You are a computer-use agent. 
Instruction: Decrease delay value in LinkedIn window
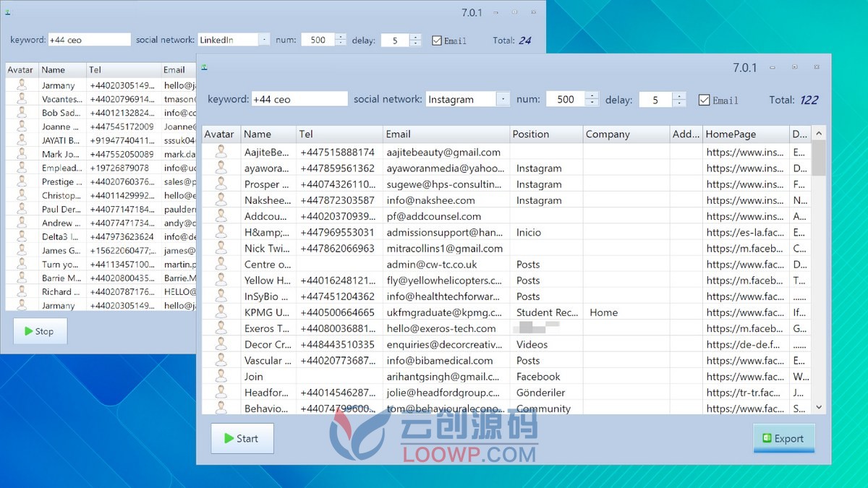415,43
